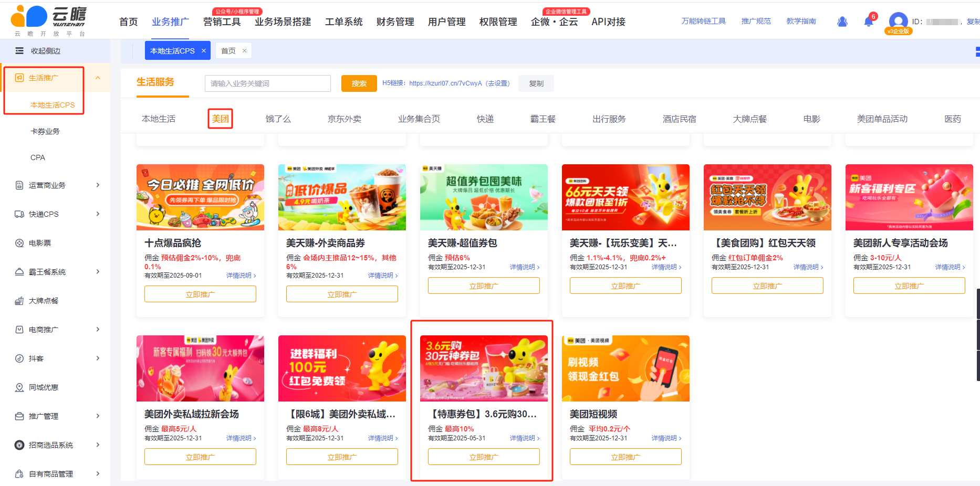Screen dimensions: 980x486
Task: Open 教学指南 link in header
Action: point(801,21)
